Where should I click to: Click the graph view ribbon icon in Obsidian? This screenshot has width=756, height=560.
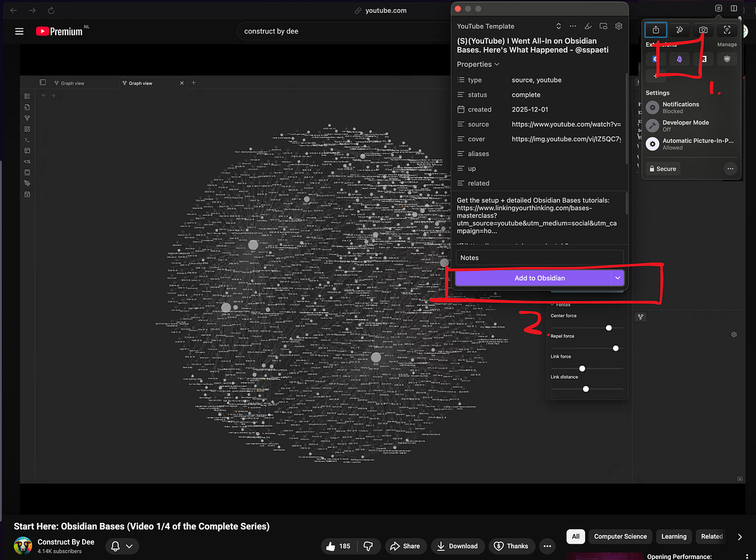tap(27, 118)
